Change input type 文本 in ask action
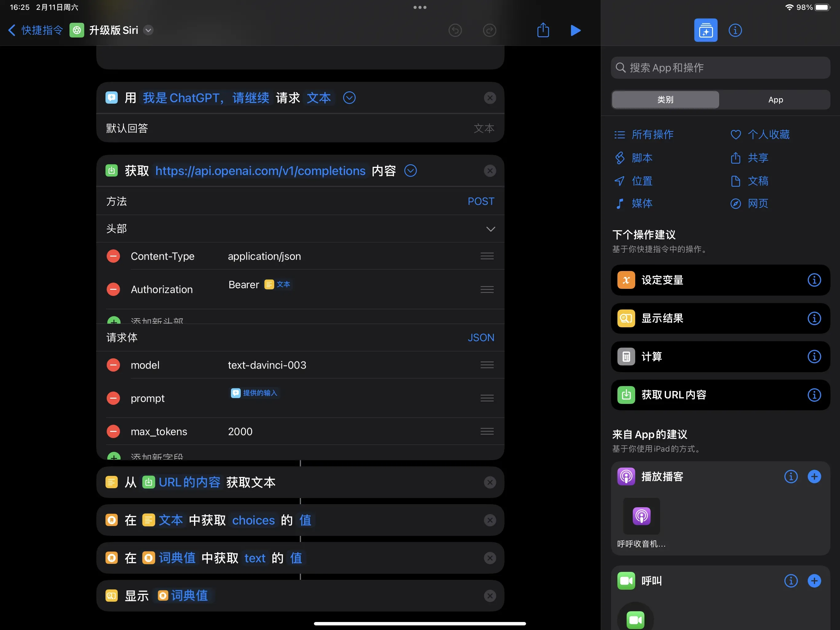 [319, 98]
